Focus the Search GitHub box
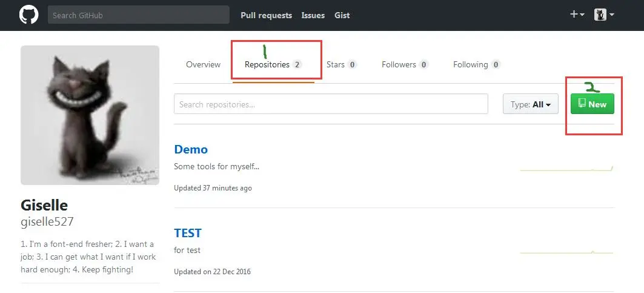Screen dimensions: 644x293 [138, 15]
